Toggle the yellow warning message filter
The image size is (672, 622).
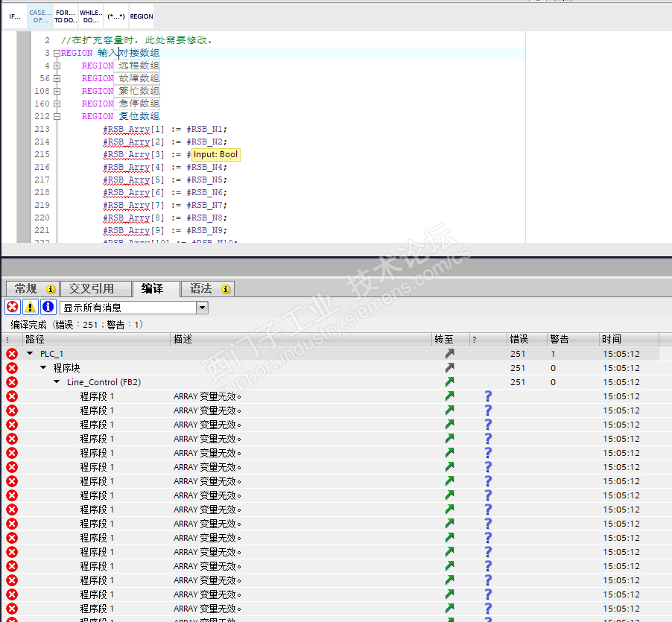30,307
